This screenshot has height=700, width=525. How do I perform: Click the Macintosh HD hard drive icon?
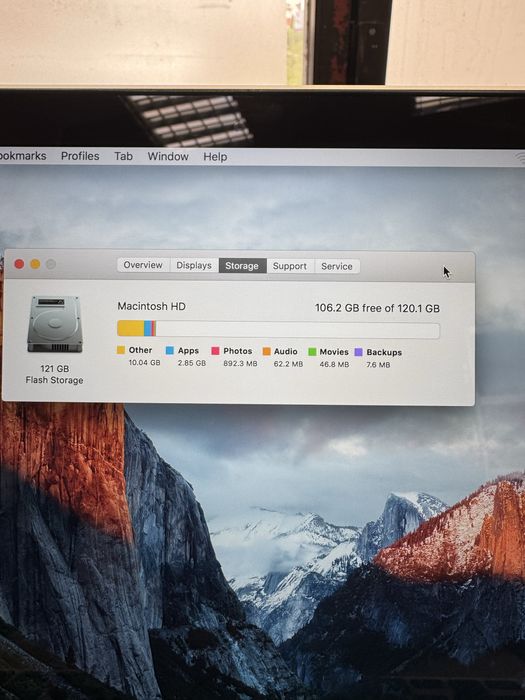click(x=55, y=324)
